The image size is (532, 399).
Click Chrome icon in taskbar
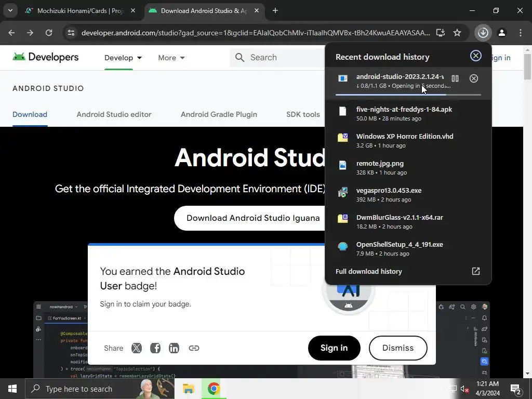[x=214, y=389]
